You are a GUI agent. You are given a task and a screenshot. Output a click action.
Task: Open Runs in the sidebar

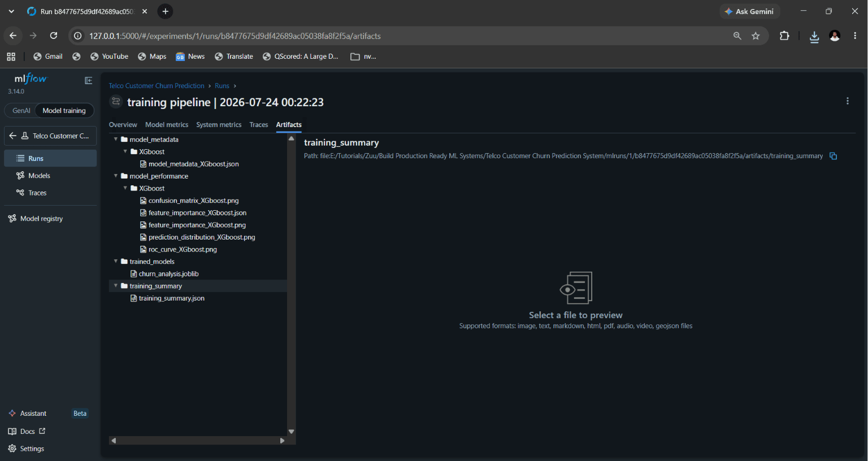[50, 158]
